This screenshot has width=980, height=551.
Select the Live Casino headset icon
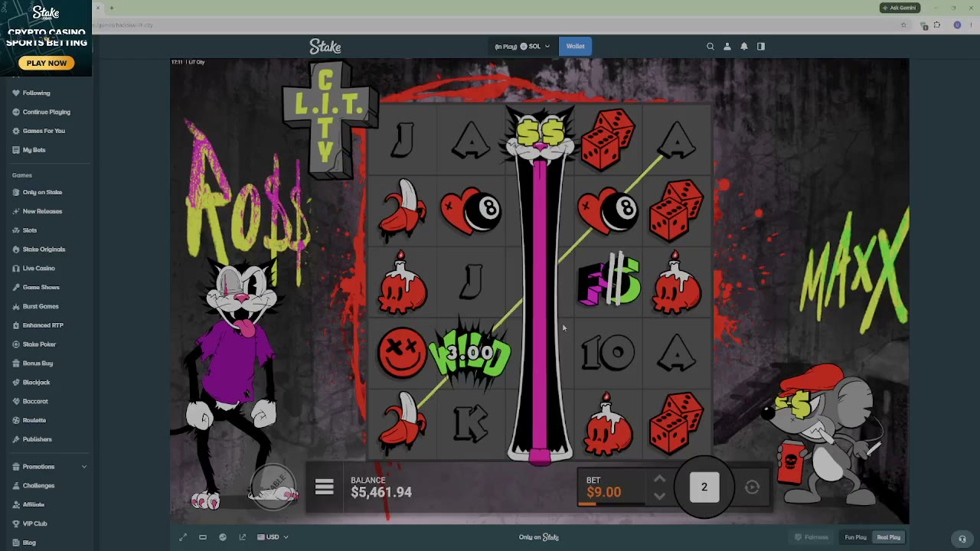point(16,269)
